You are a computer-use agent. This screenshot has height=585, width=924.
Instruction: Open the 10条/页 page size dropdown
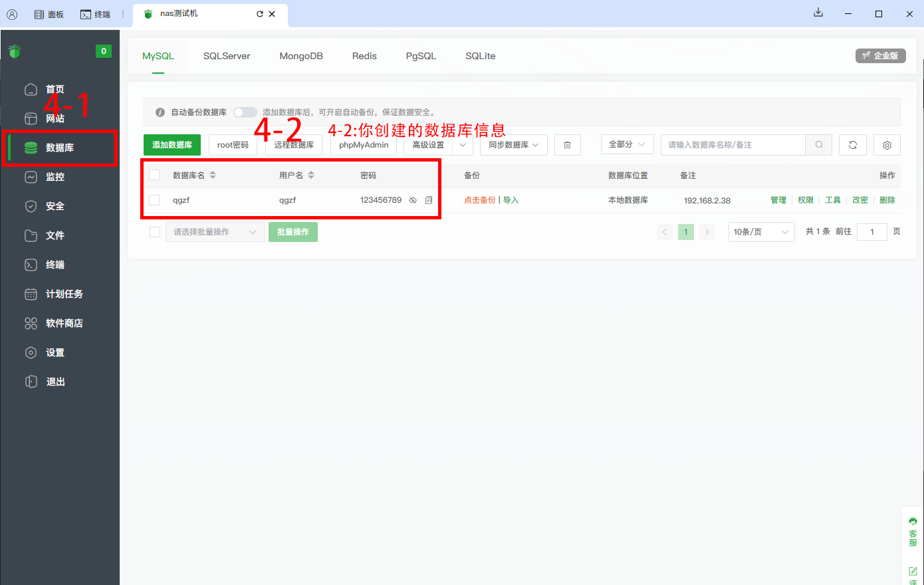[x=761, y=232]
